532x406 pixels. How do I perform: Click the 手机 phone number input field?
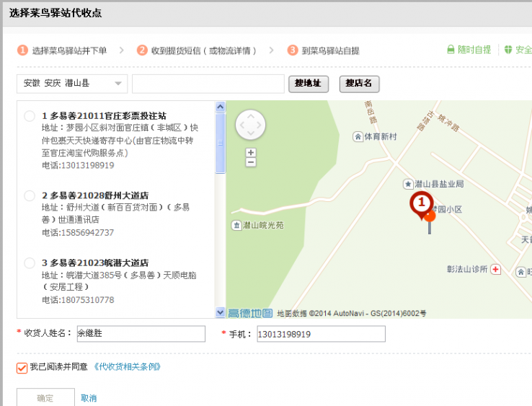click(321, 334)
